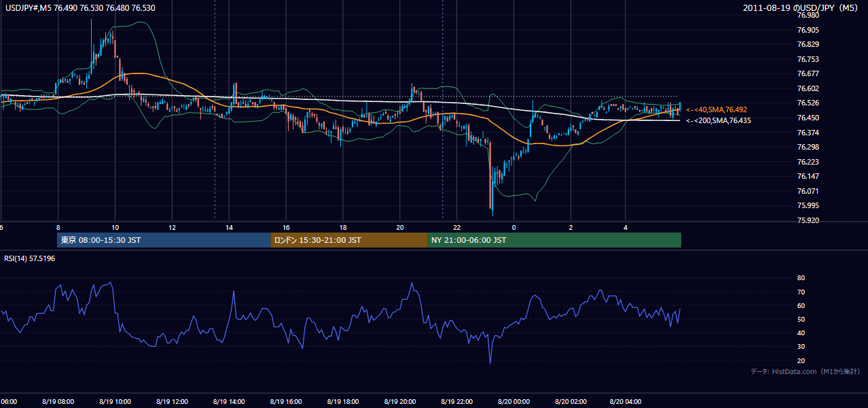The width and height of the screenshot is (868, 408).
Task: Click price axis value 76.905
Action: (808, 30)
